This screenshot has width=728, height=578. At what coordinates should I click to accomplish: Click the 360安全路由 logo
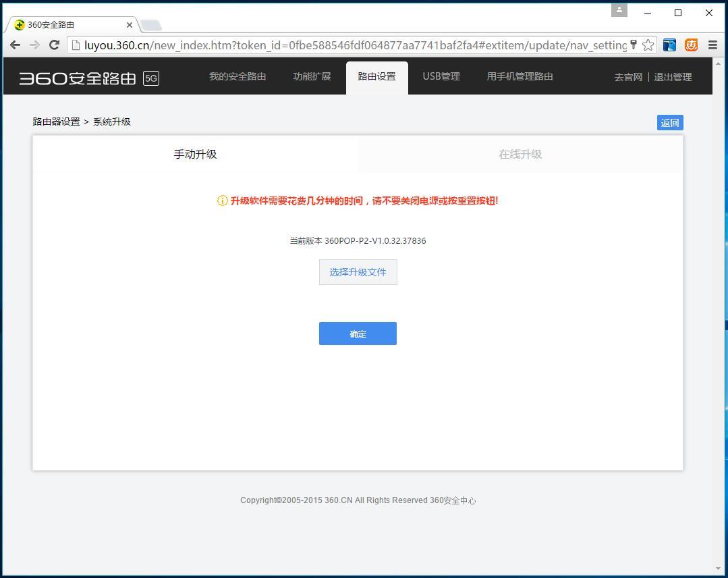click(x=78, y=78)
